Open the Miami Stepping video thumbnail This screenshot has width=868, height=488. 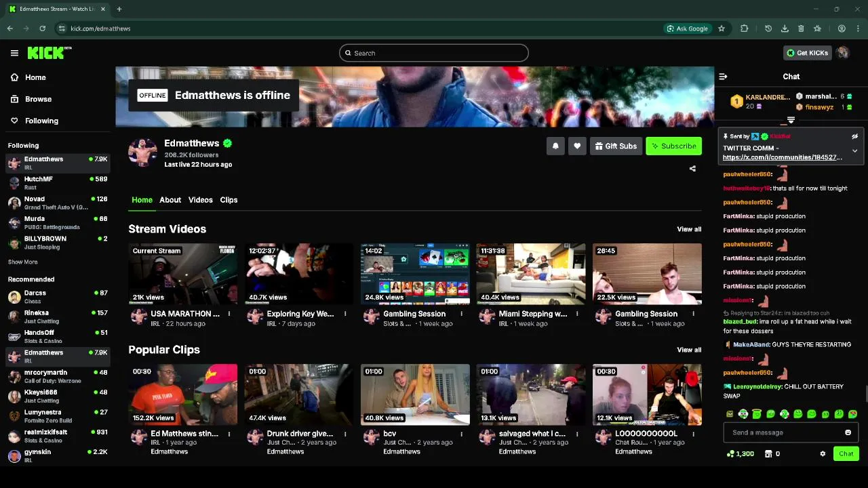coord(531,274)
